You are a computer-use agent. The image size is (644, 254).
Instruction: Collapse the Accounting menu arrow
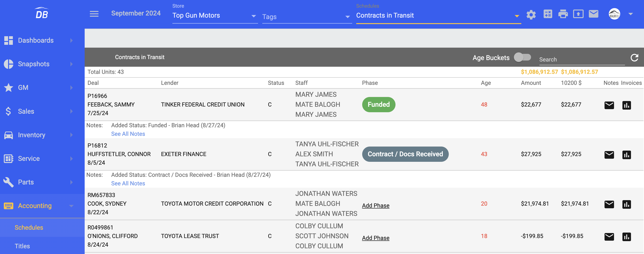coord(72,206)
